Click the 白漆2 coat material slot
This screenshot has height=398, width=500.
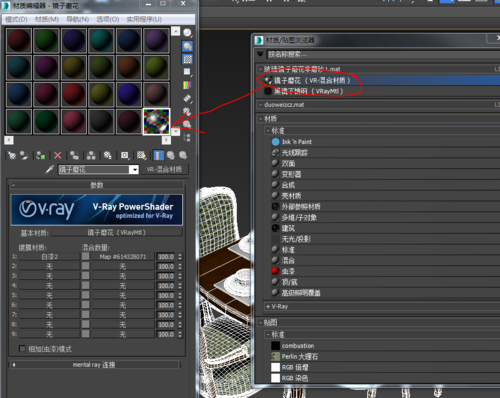[x=49, y=257]
